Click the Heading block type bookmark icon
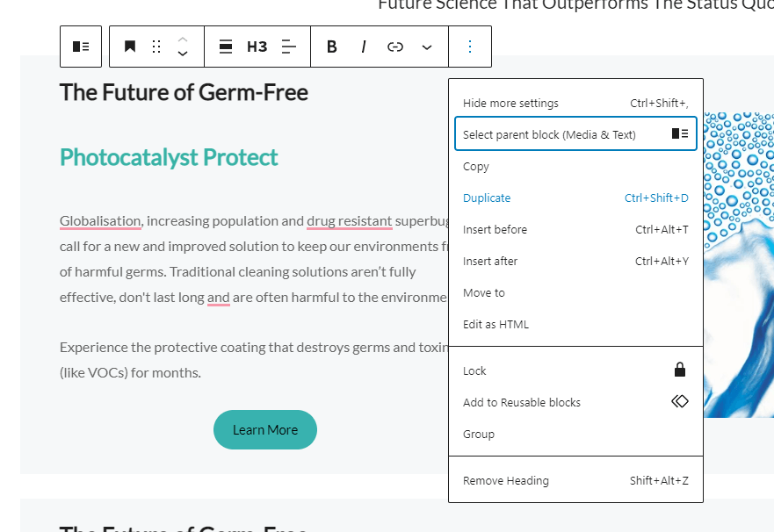Screen dimensions: 774x532 (130, 47)
